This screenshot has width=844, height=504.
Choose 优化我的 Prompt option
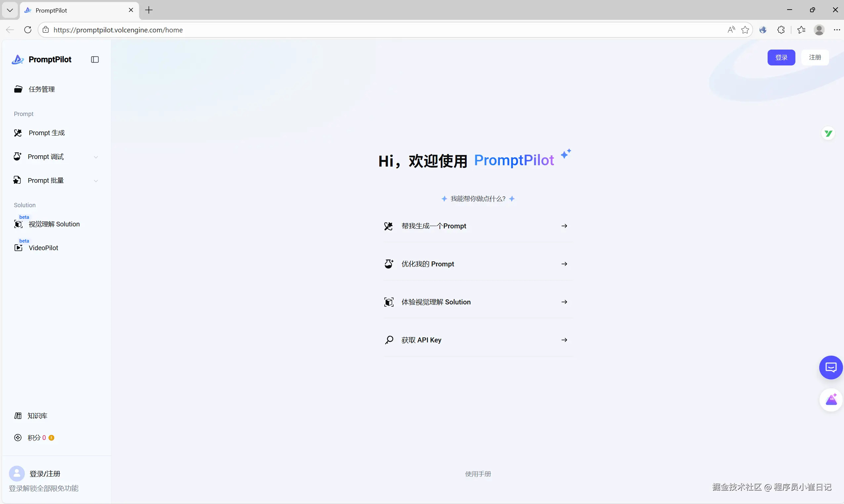[x=427, y=264]
